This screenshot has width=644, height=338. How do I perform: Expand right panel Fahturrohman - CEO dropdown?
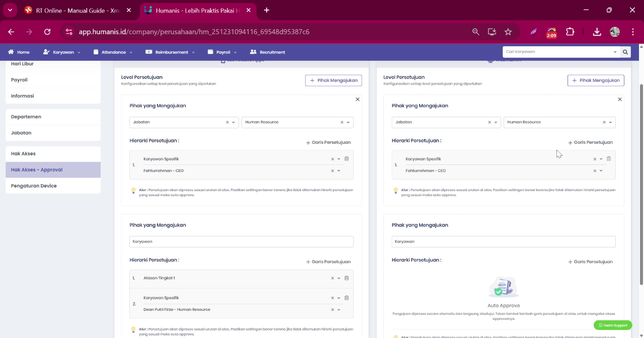click(x=601, y=171)
